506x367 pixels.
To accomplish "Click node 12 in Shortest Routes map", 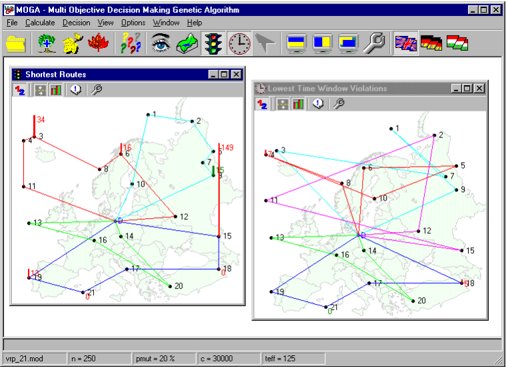I will (176, 217).
